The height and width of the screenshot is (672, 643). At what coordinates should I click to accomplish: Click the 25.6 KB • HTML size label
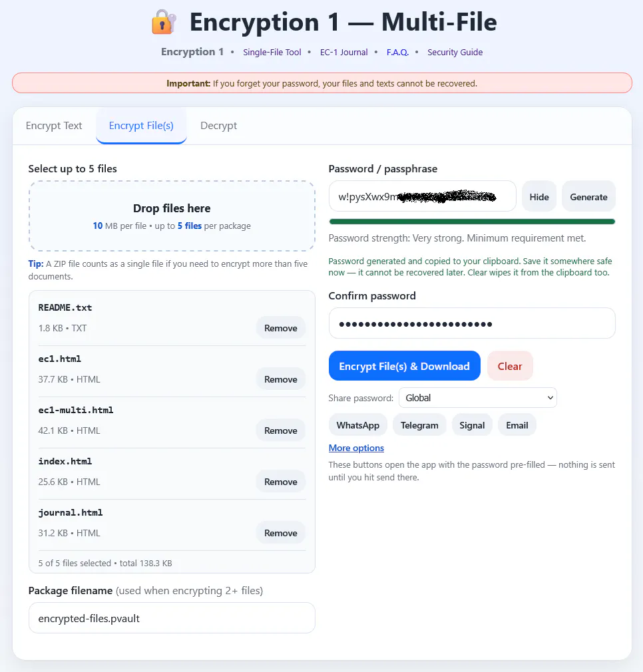[x=69, y=482]
